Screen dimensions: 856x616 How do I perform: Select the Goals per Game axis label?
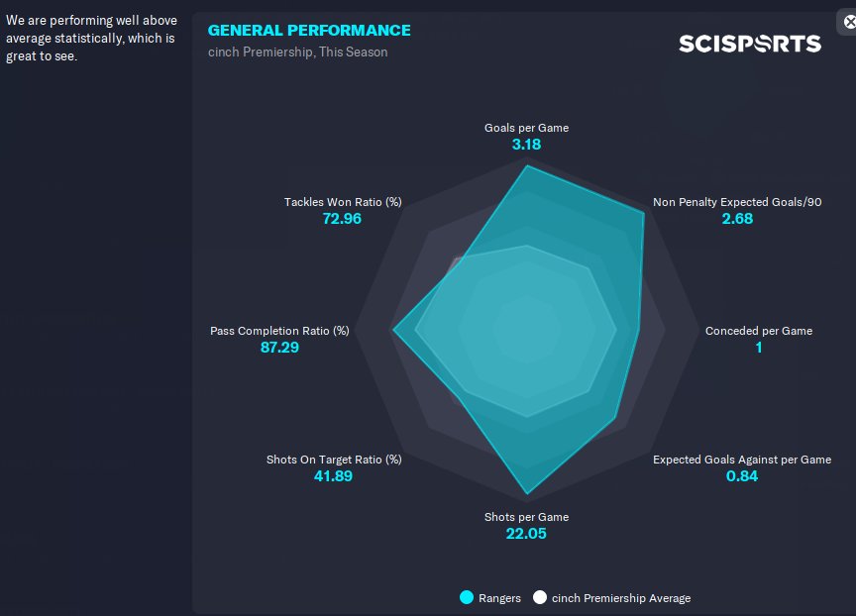click(x=526, y=128)
